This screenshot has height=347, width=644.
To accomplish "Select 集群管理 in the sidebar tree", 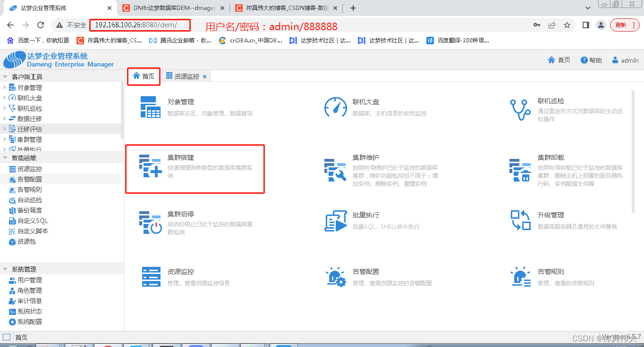I will click(x=30, y=140).
